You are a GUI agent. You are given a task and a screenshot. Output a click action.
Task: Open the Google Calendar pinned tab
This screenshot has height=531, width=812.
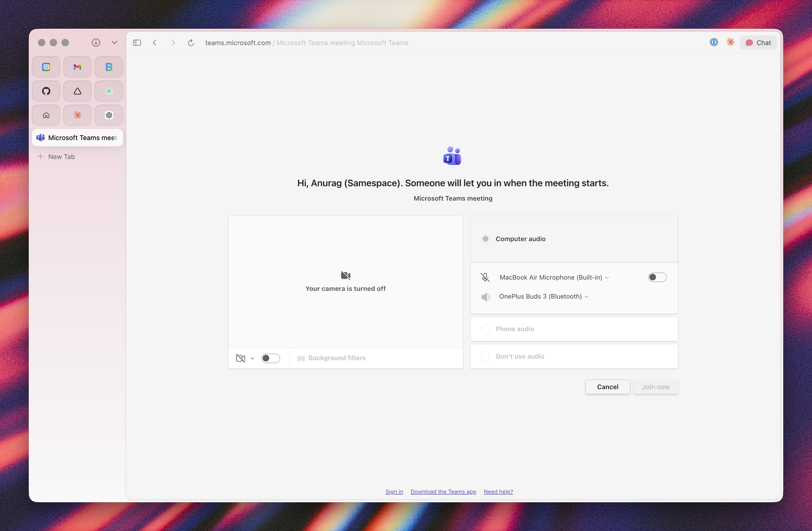coord(46,67)
